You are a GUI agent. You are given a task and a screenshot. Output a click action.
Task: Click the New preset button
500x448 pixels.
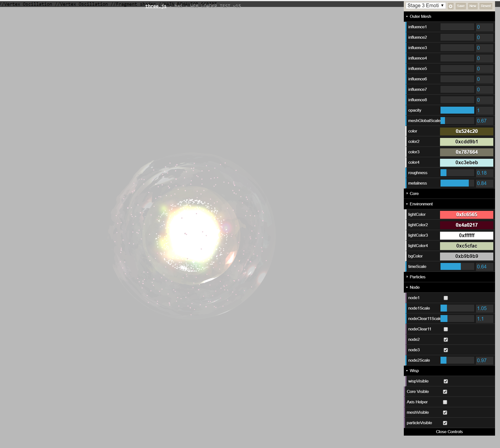pyautogui.click(x=472, y=6)
